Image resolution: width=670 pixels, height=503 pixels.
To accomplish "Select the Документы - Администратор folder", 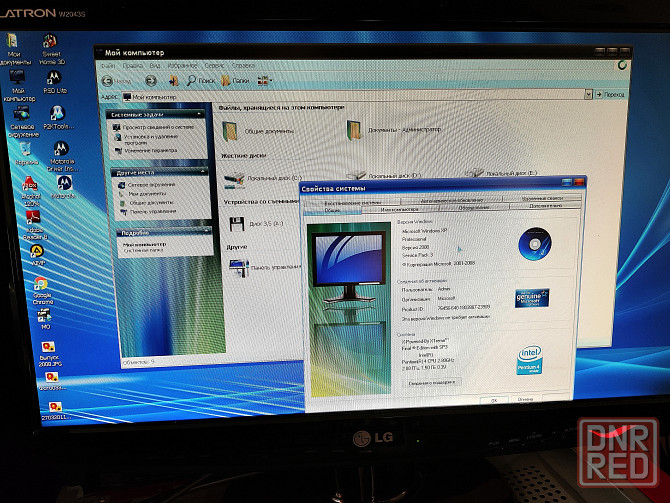I will click(393, 129).
